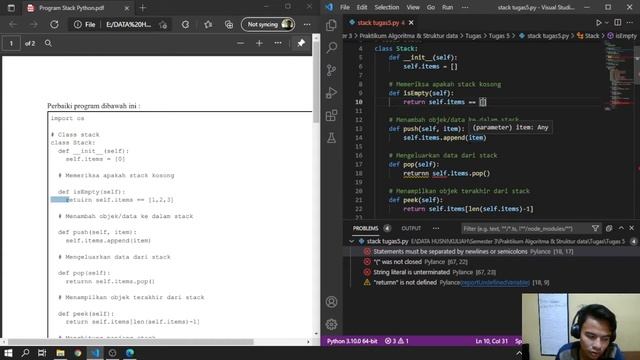640x360 pixels.
Task: Click the isEmpty breadcrumb symbol
Action: (x=622, y=36)
